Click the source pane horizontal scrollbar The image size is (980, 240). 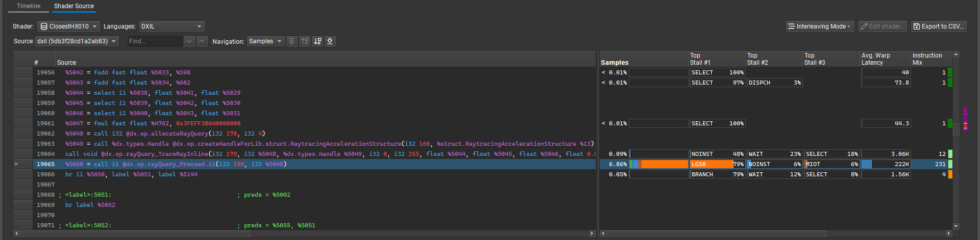click(135, 233)
